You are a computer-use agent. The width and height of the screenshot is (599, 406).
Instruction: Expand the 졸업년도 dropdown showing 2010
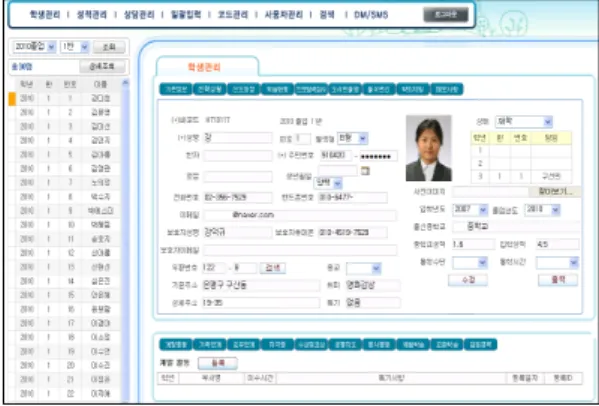tap(542, 210)
